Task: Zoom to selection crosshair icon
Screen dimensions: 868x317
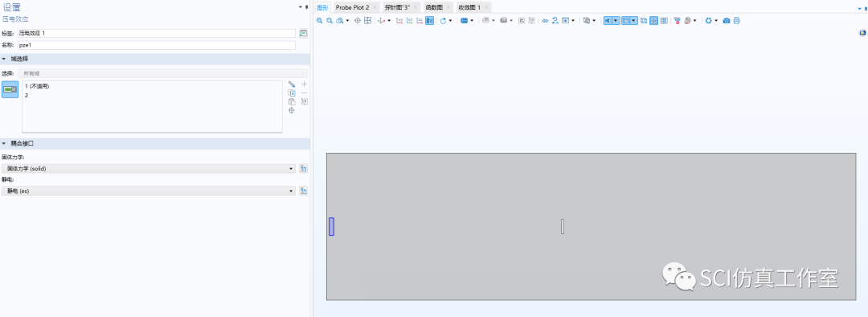Action: [358, 20]
